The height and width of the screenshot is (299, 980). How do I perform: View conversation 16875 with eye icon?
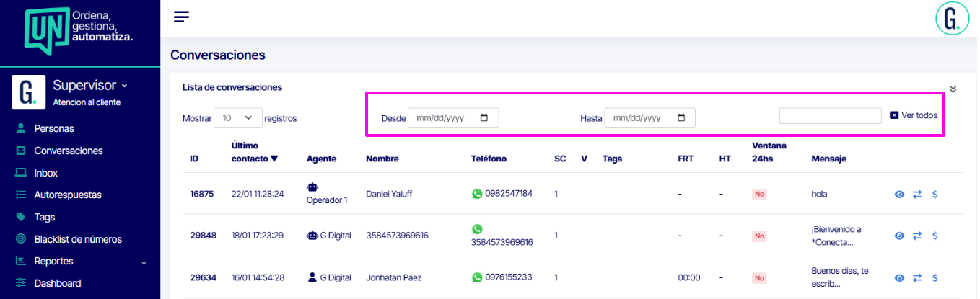click(899, 194)
